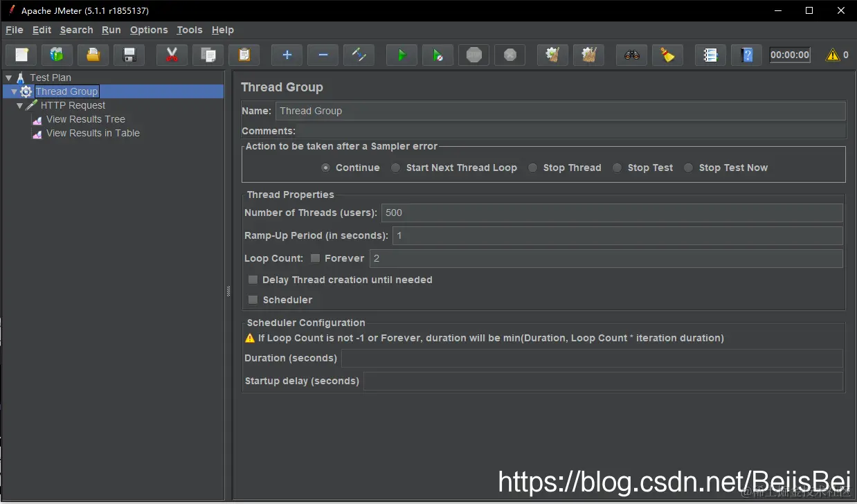The height and width of the screenshot is (504, 857).
Task: Collapse the HTTP Request tree arrow
Action: [x=19, y=105]
